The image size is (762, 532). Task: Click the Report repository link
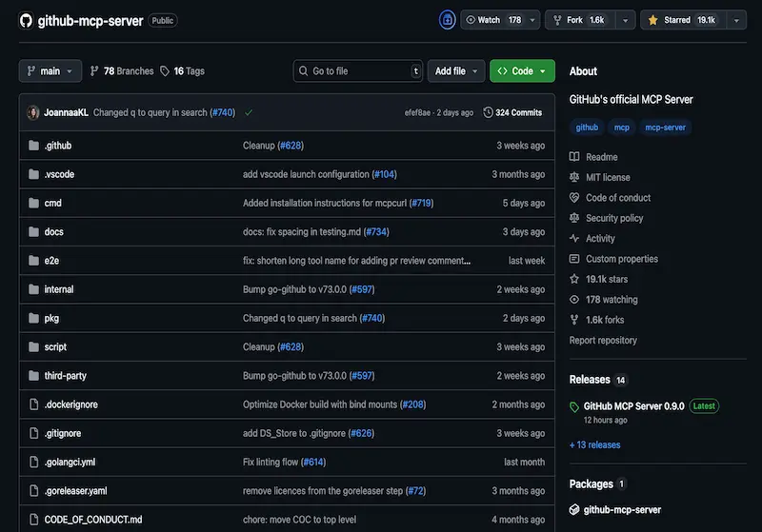[x=603, y=341]
